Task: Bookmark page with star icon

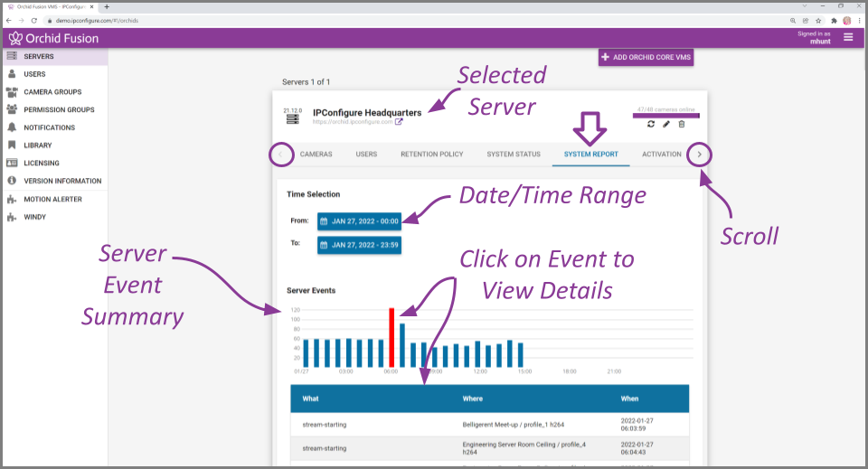Action: (x=818, y=21)
